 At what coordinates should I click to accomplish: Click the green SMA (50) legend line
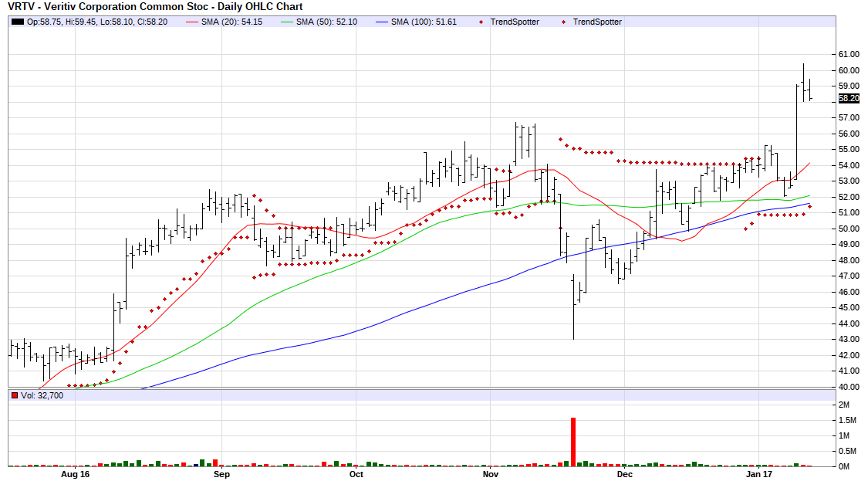[x=287, y=22]
